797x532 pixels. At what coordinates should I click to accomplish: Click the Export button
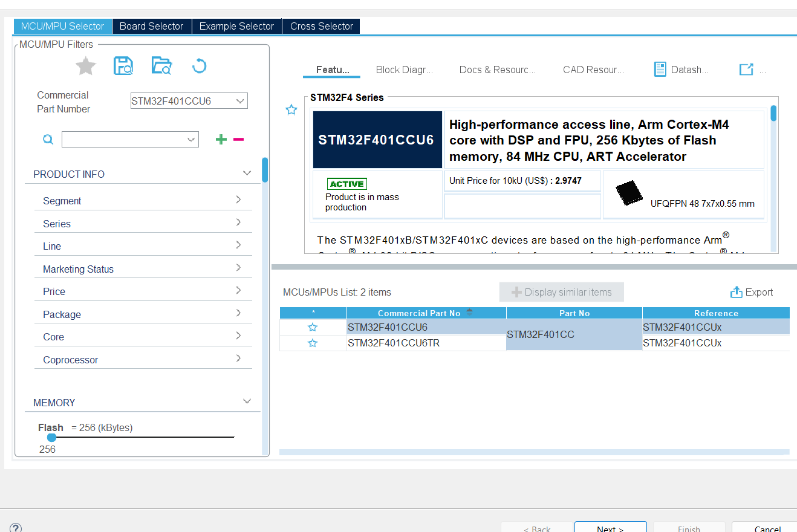point(752,292)
